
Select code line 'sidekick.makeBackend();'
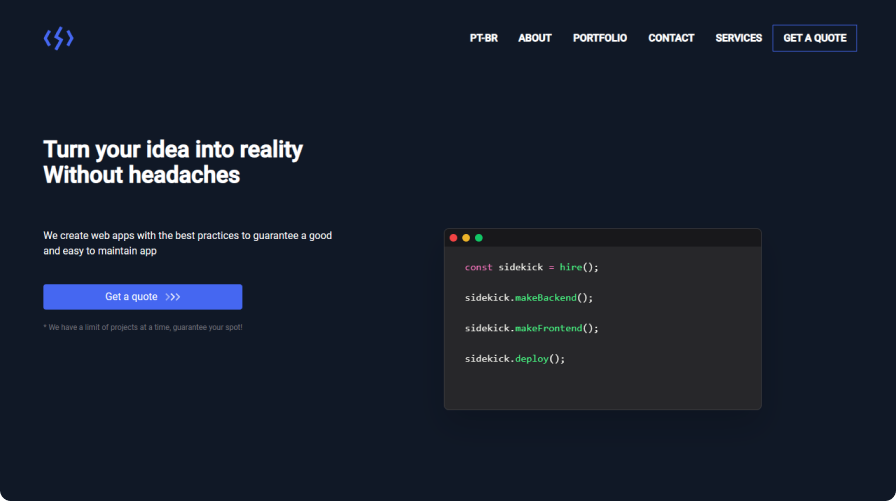[x=529, y=298]
